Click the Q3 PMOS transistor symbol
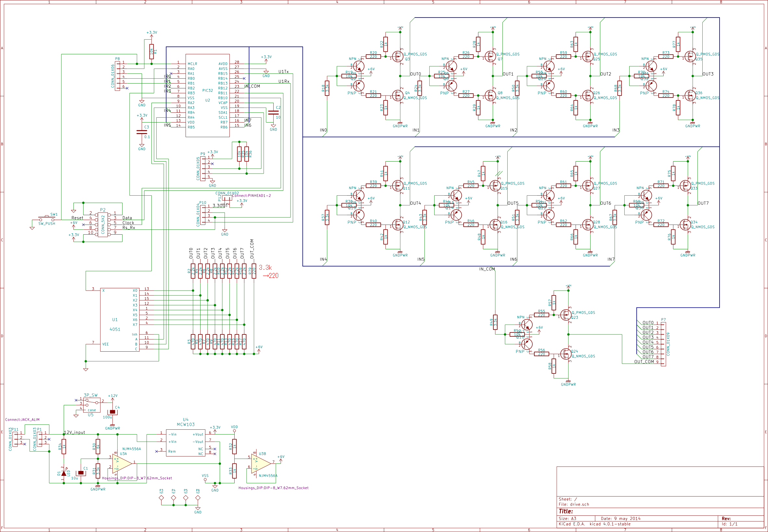The width and height of the screenshot is (768, 532). point(397,56)
